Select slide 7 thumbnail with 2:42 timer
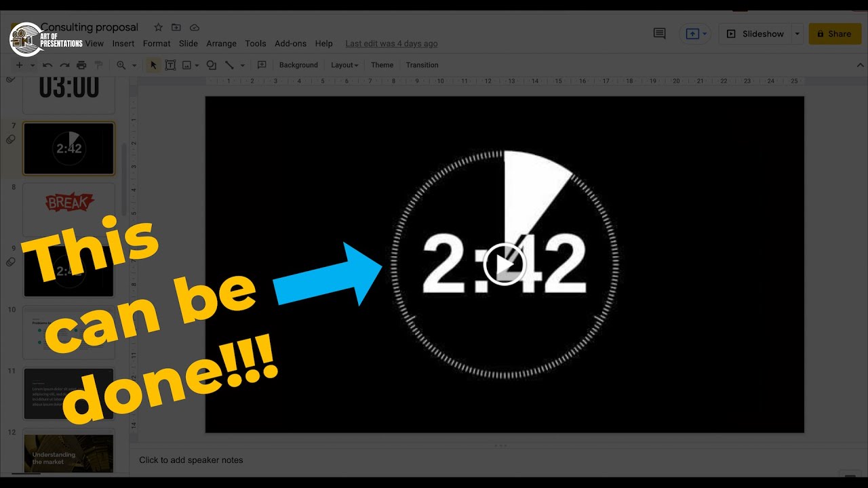This screenshot has height=488, width=868. (69, 148)
